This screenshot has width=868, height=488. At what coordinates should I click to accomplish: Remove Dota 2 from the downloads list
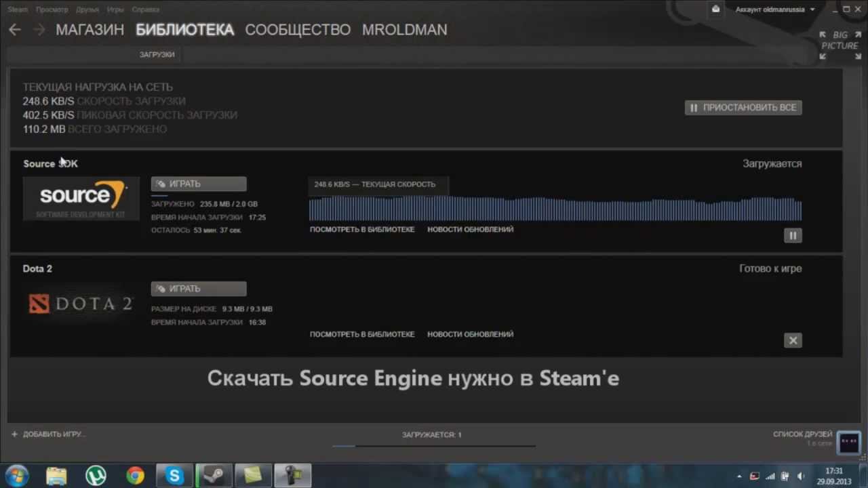pyautogui.click(x=793, y=340)
